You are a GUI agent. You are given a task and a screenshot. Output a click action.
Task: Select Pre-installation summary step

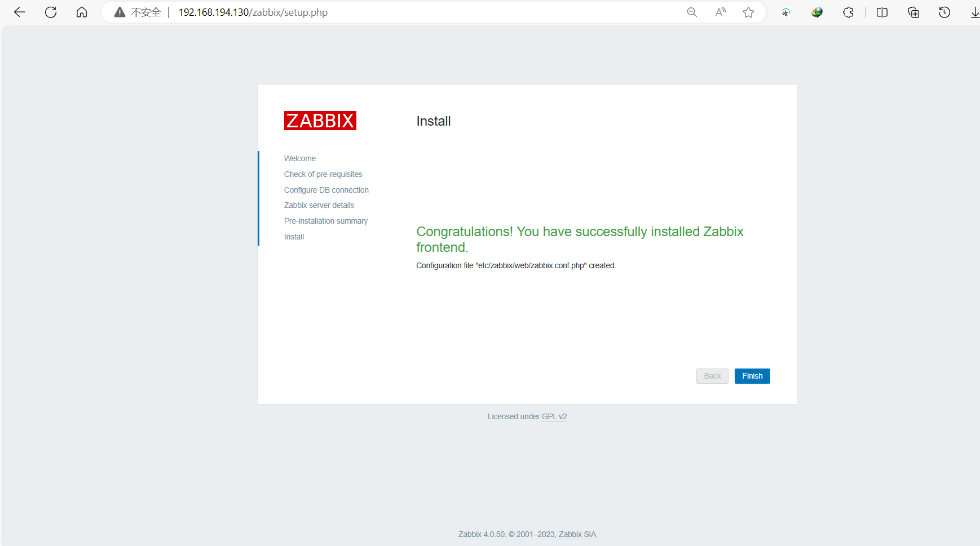pos(326,221)
